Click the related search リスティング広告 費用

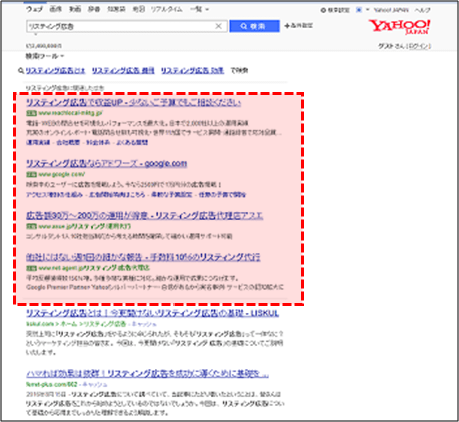click(x=123, y=71)
